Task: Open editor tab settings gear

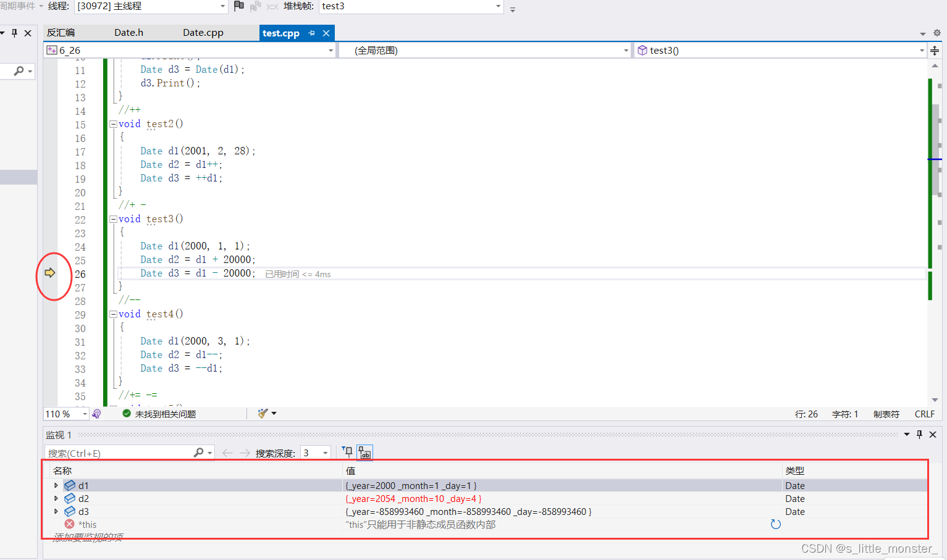Action: point(936,33)
